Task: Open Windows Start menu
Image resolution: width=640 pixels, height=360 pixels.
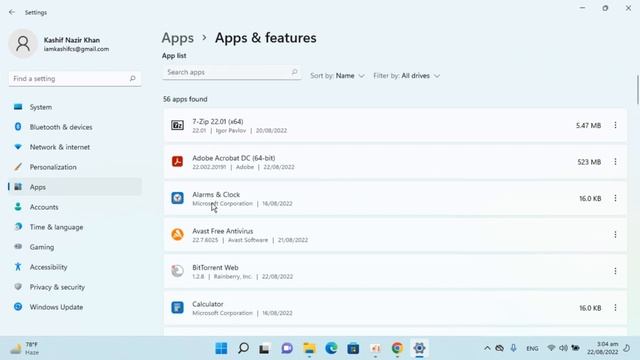Action: pos(221,348)
